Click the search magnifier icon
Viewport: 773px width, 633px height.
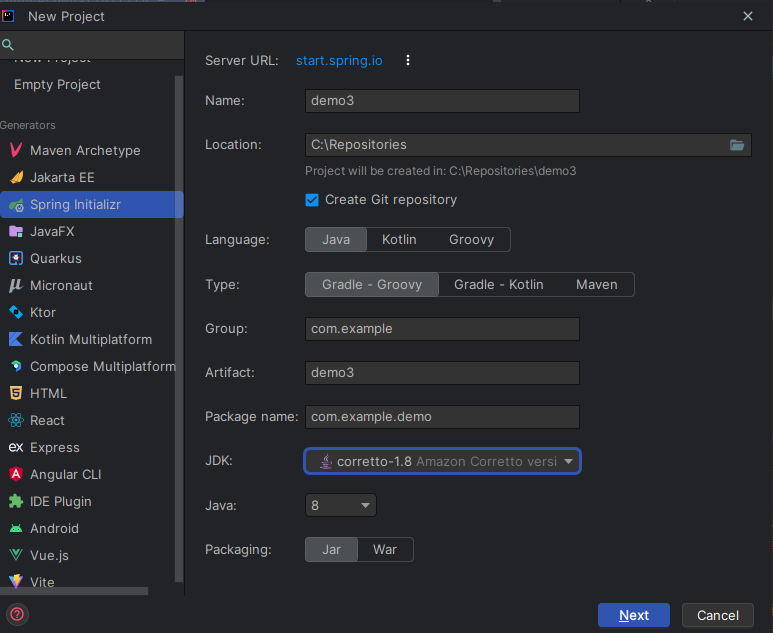(7, 45)
